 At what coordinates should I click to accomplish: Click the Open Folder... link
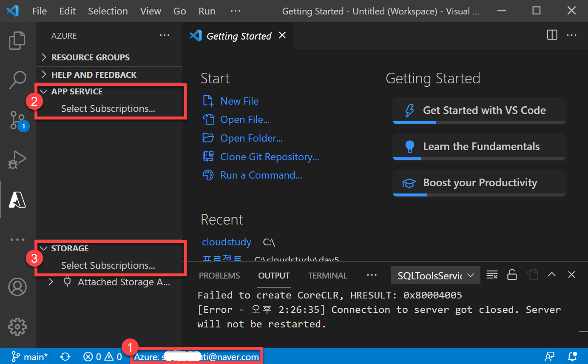pos(251,138)
